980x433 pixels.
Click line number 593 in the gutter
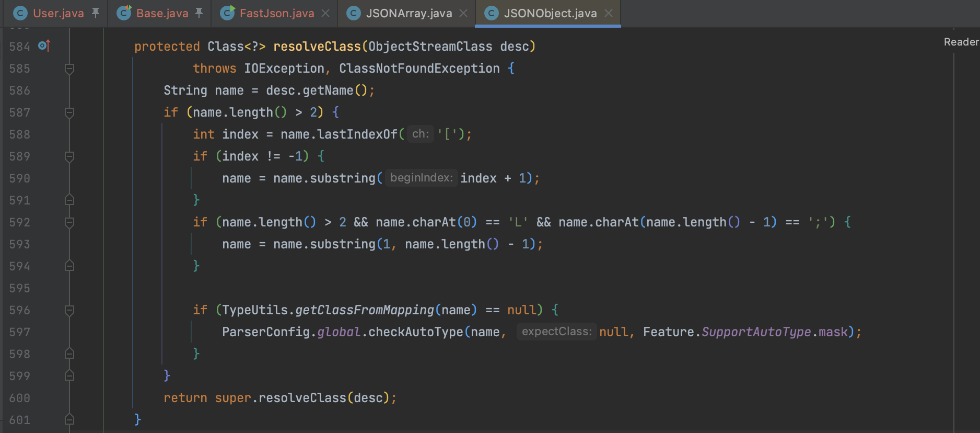(x=20, y=244)
